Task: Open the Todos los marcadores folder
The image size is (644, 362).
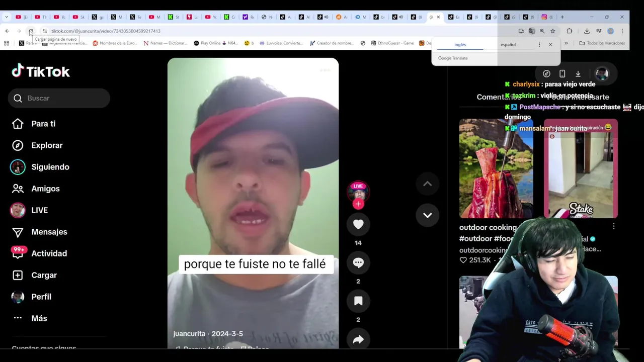Action: tap(602, 43)
